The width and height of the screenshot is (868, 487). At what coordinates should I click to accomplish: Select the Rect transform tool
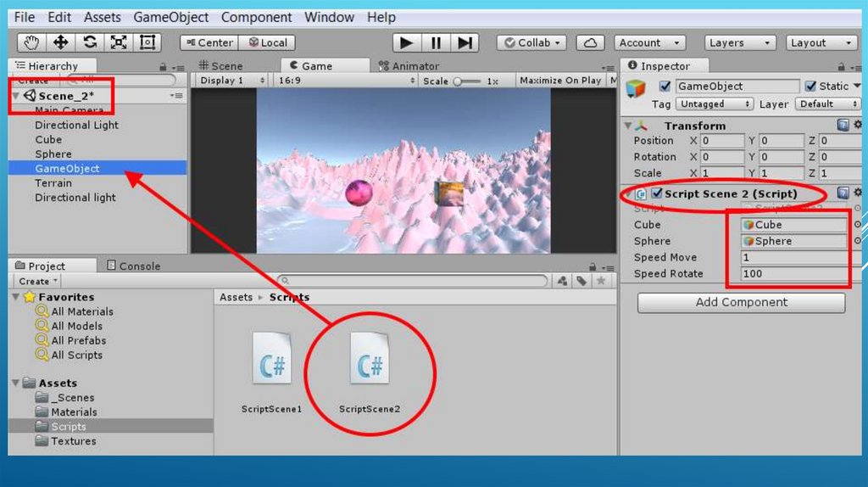point(147,42)
